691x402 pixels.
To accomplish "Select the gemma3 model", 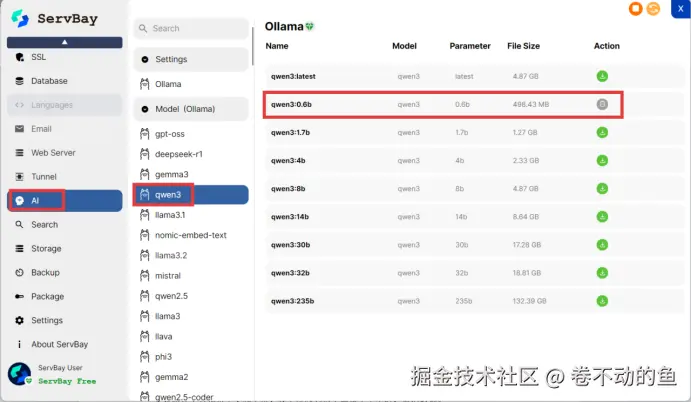I will click(191, 174).
